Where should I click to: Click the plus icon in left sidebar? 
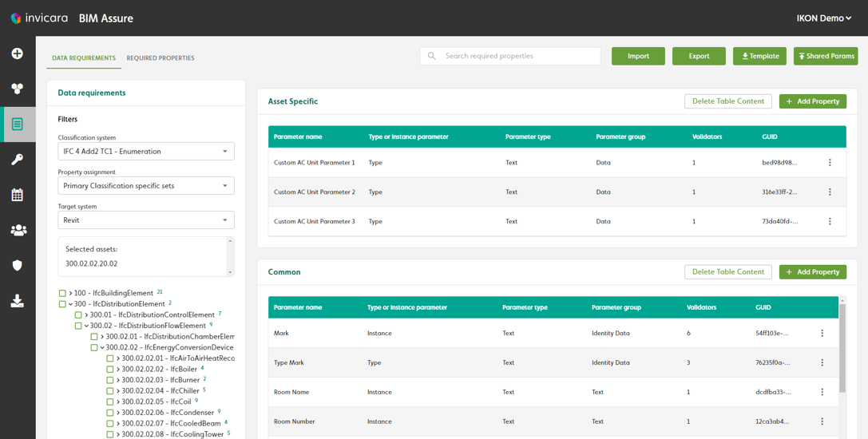(x=17, y=53)
